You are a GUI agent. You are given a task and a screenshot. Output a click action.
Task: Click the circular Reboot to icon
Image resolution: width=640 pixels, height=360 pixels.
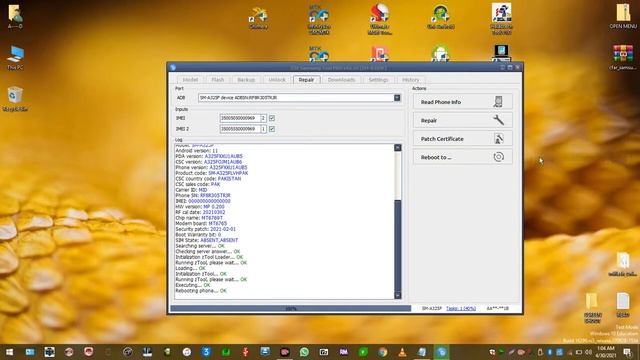coord(498,157)
